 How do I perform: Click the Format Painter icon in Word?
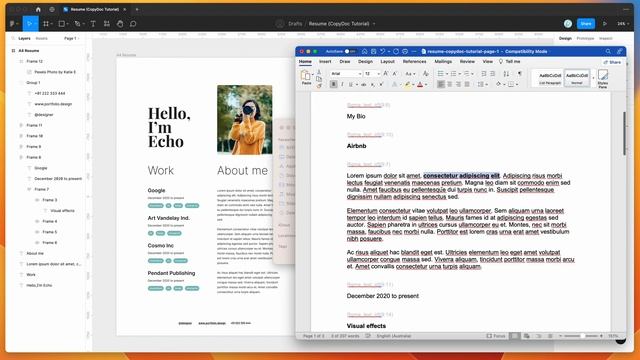(x=319, y=85)
